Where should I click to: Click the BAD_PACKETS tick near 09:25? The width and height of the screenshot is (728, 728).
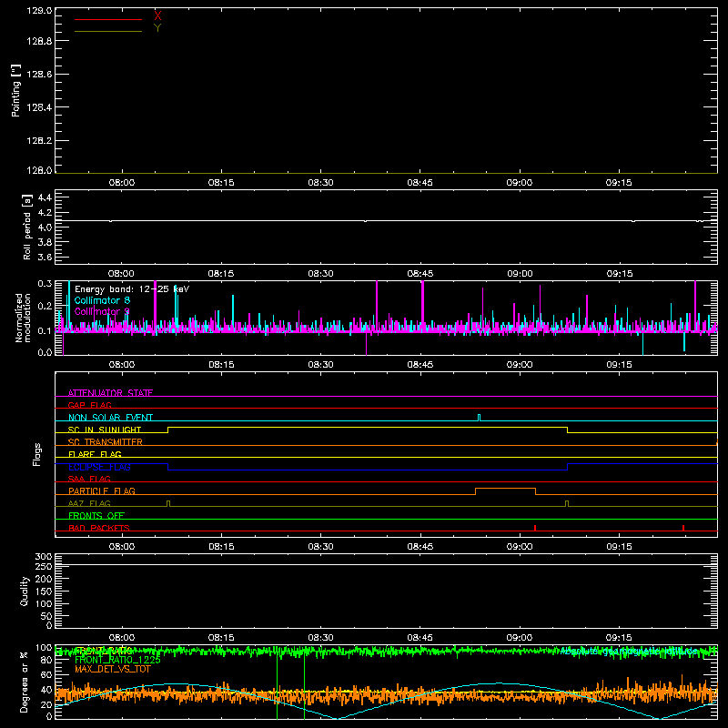(683, 528)
